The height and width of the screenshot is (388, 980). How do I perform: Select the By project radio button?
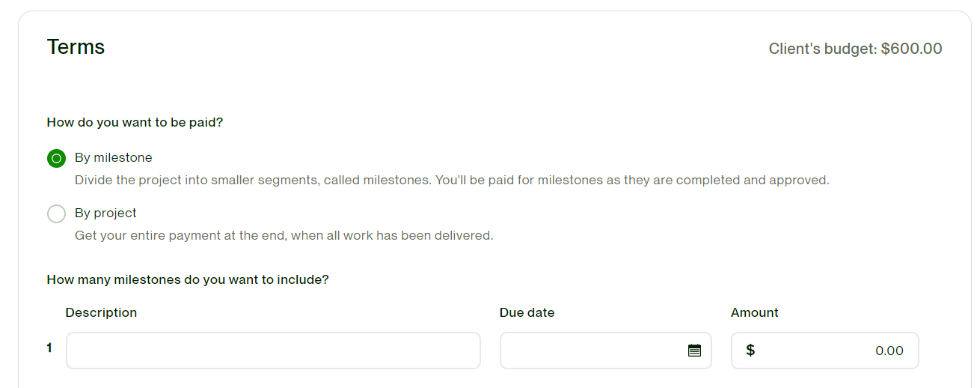coord(56,213)
